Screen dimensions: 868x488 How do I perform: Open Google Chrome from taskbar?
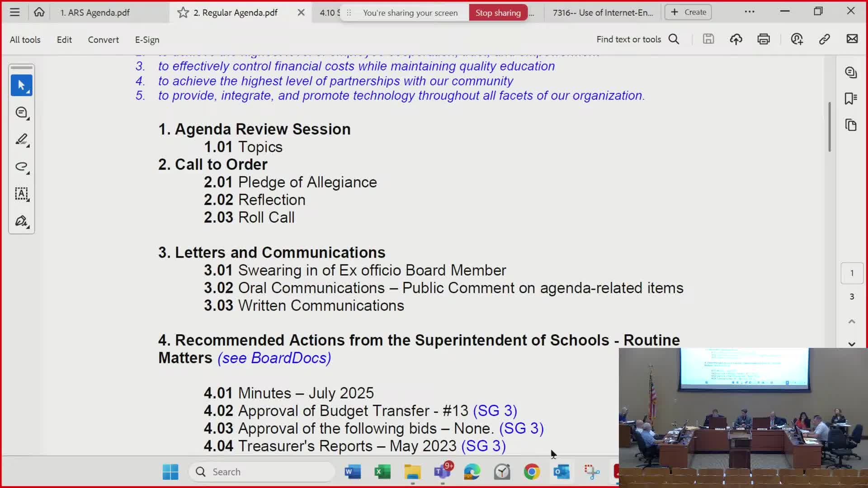[x=532, y=472]
